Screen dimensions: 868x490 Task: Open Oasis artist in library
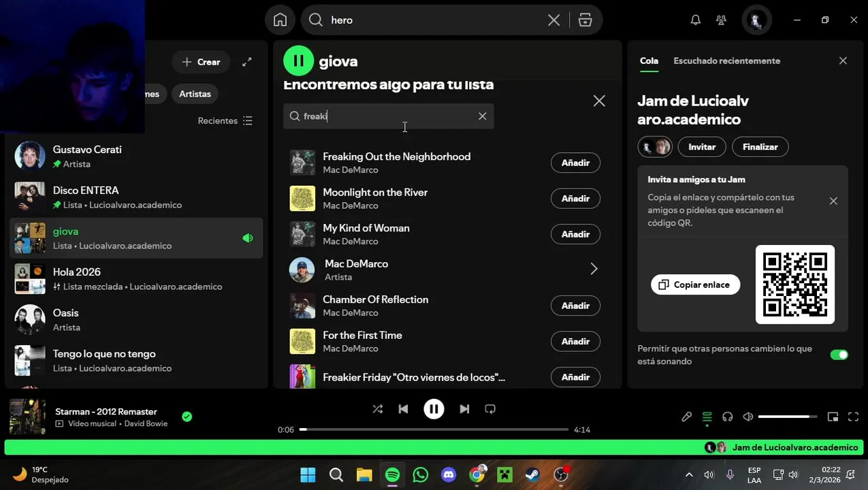click(x=136, y=320)
